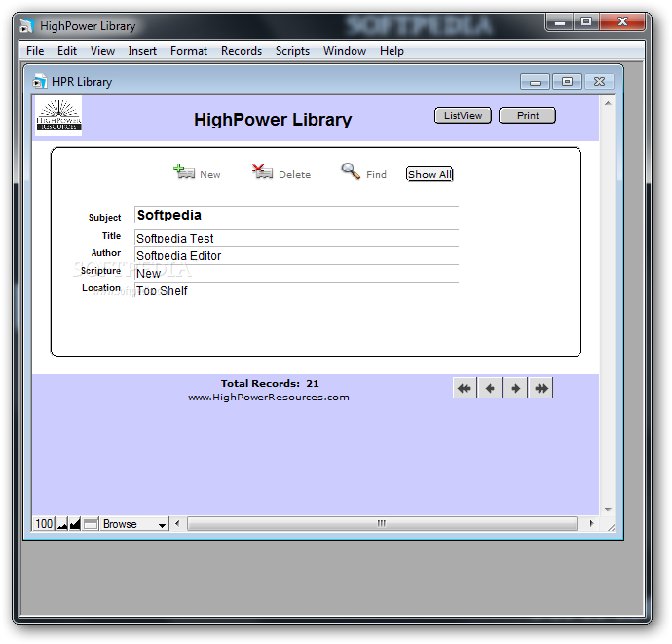Click horizontal scrollbar left arrow
This screenshot has width=672, height=644.
(x=177, y=523)
